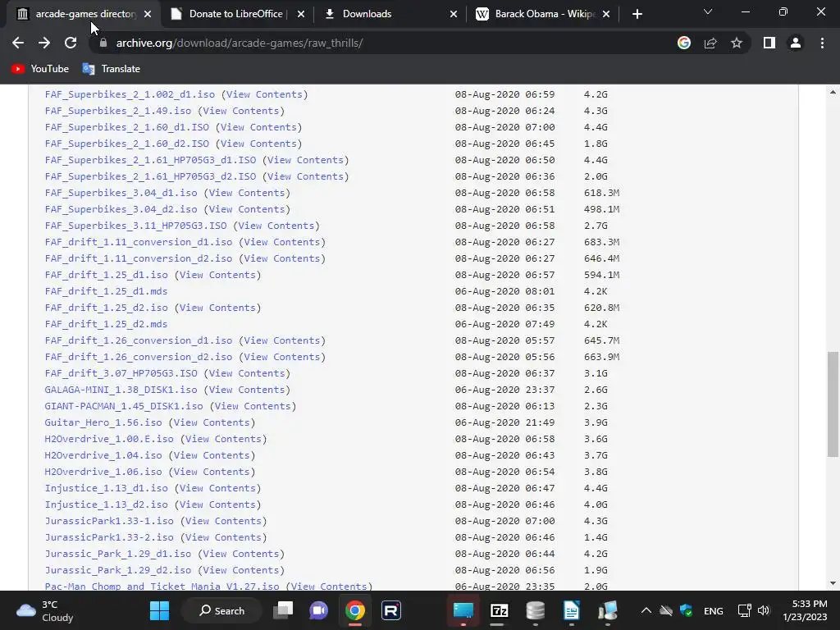Screen dimensions: 840x630
Task: Click the scrollbar down arrow
Action: point(833,583)
